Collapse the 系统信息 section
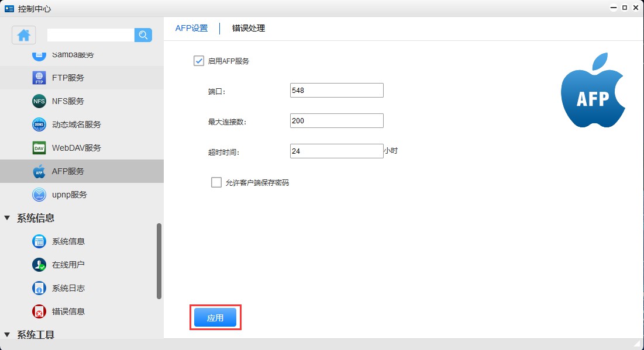Image resolution: width=644 pixels, height=350 pixels. coord(7,218)
